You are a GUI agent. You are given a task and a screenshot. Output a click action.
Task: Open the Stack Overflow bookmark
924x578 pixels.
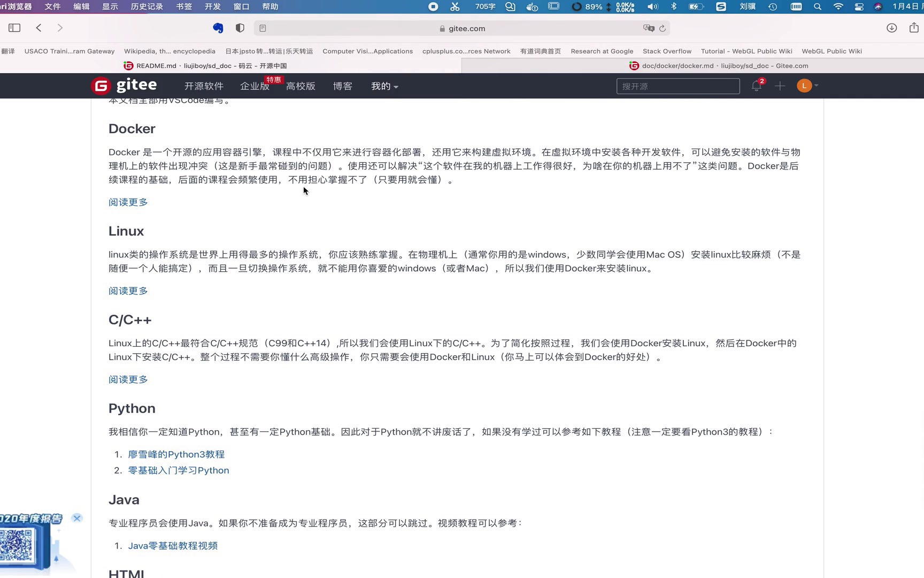point(667,51)
